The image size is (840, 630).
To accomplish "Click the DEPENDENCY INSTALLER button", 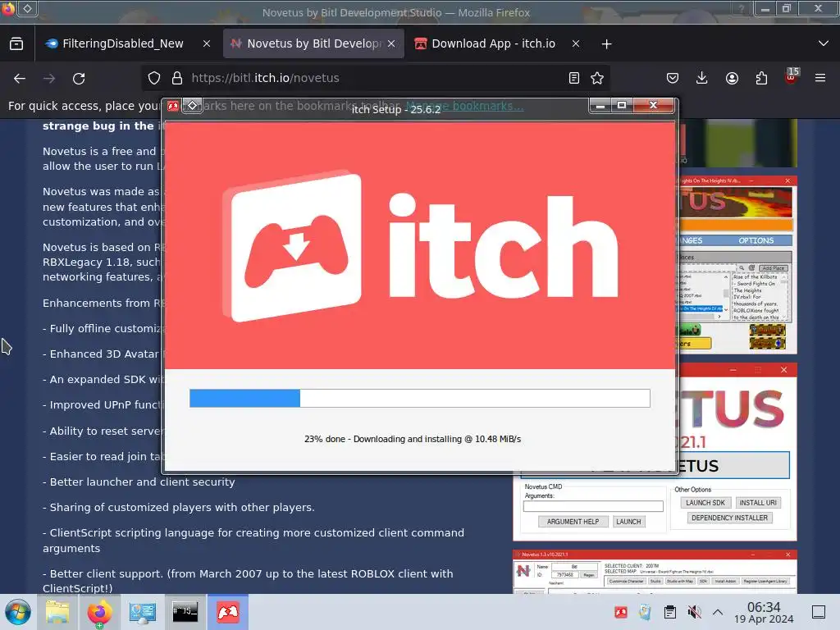I will (729, 518).
